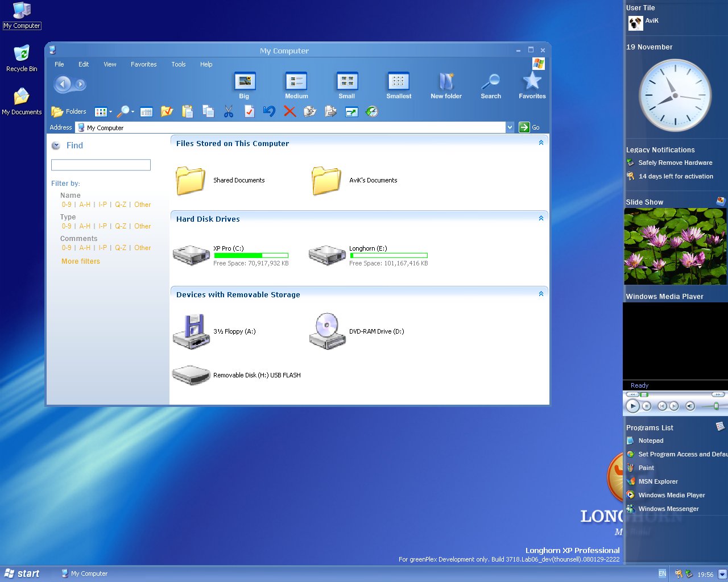This screenshot has height=582, width=728.
Task: Click the red X Delete icon
Action: [290, 111]
